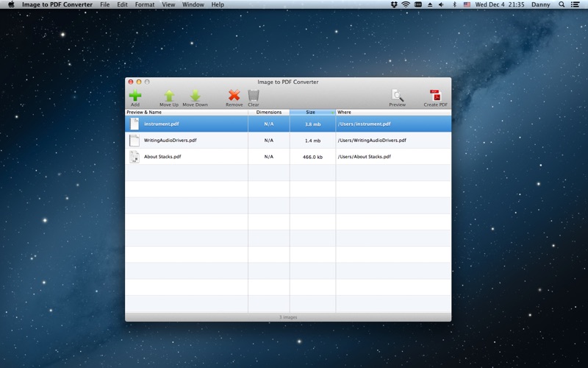Click the Wi-Fi status icon
This screenshot has width=588, height=368.
(406, 4)
